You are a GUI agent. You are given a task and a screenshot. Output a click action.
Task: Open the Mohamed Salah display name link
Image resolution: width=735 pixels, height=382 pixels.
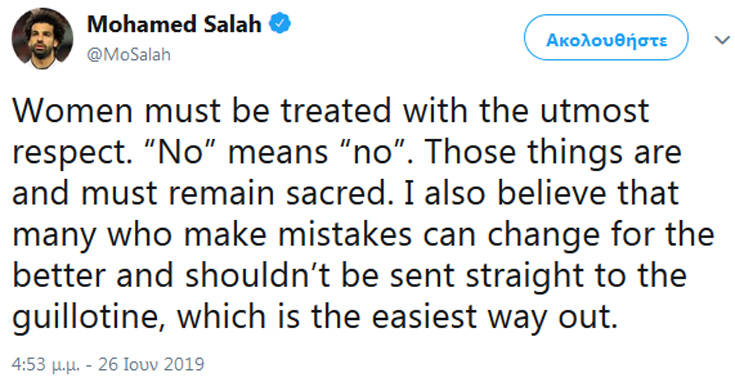pos(174,24)
